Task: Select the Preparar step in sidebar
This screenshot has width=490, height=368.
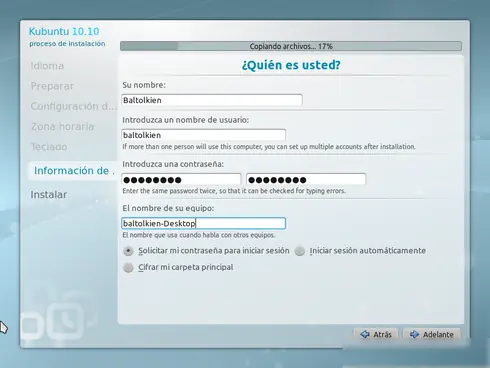Action: tap(52, 86)
